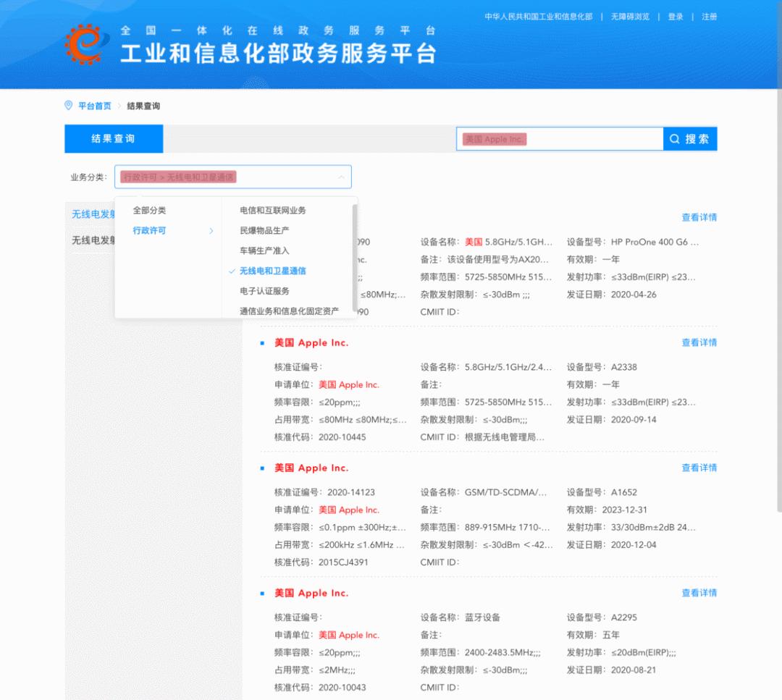Choose 无线电和卫星通信 checked subcategory
The image size is (782, 700).
(273, 271)
